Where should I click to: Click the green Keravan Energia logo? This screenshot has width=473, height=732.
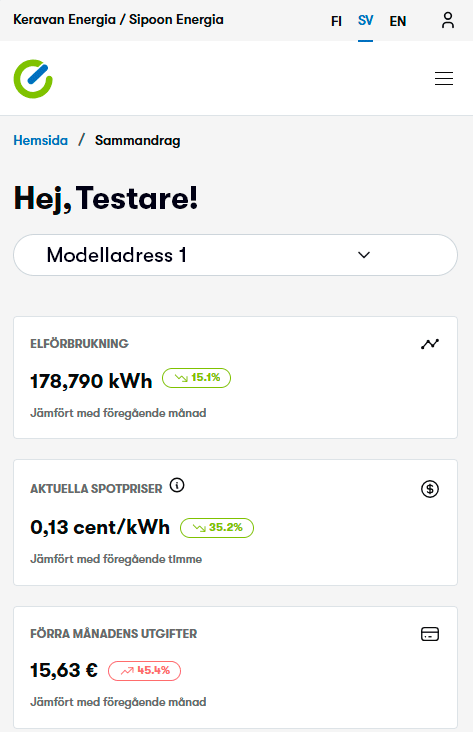click(33, 79)
